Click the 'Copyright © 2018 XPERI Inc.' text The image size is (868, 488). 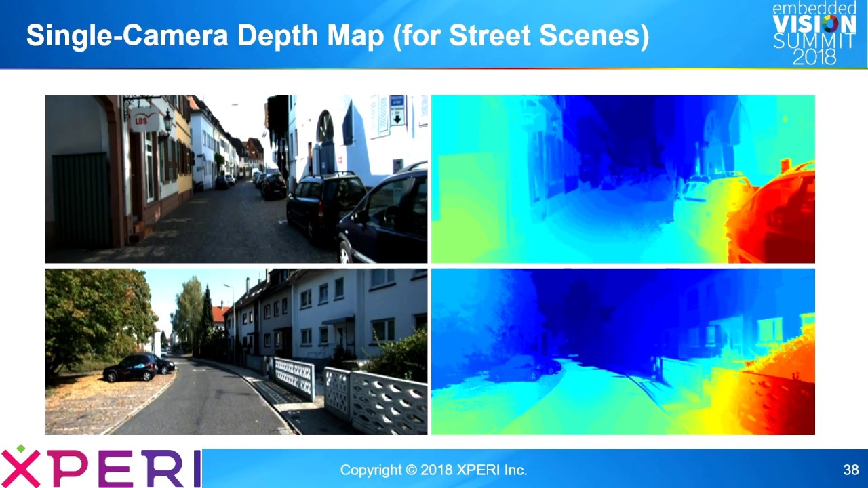click(x=433, y=470)
